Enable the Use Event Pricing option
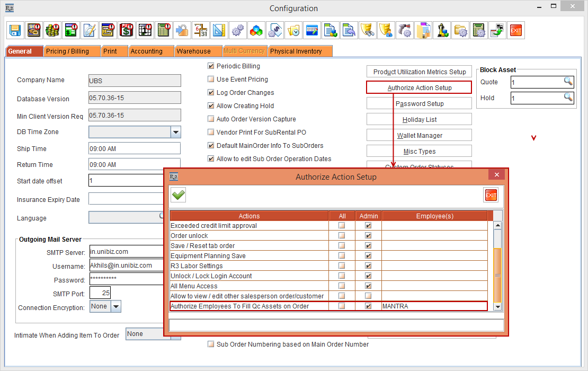588x371 pixels. point(211,79)
